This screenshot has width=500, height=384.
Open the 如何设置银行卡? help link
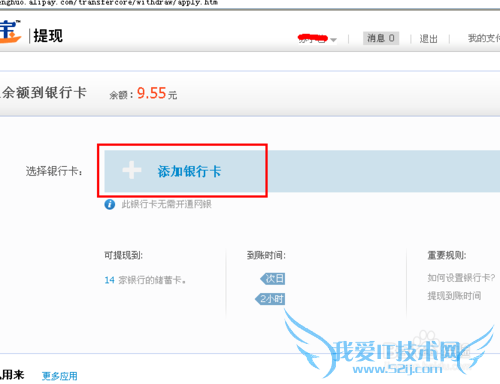point(461,277)
